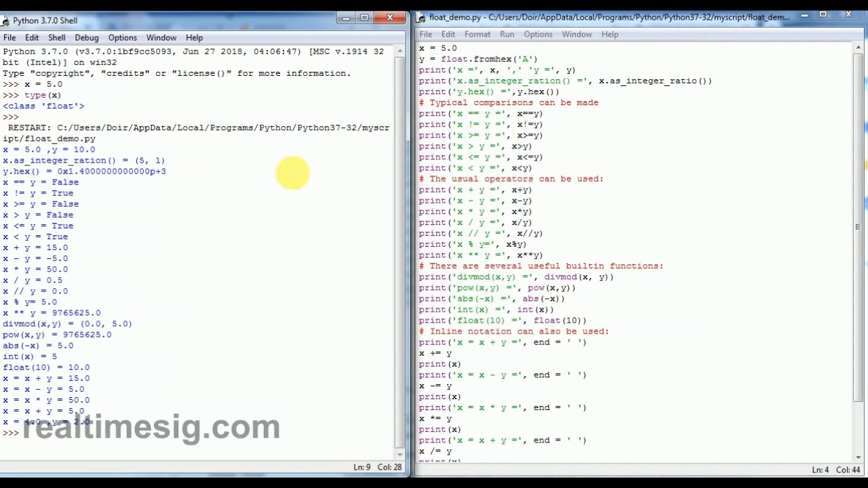Open Format menu in float_demo.py editor
Image resolution: width=868 pixels, height=488 pixels.
pos(477,35)
